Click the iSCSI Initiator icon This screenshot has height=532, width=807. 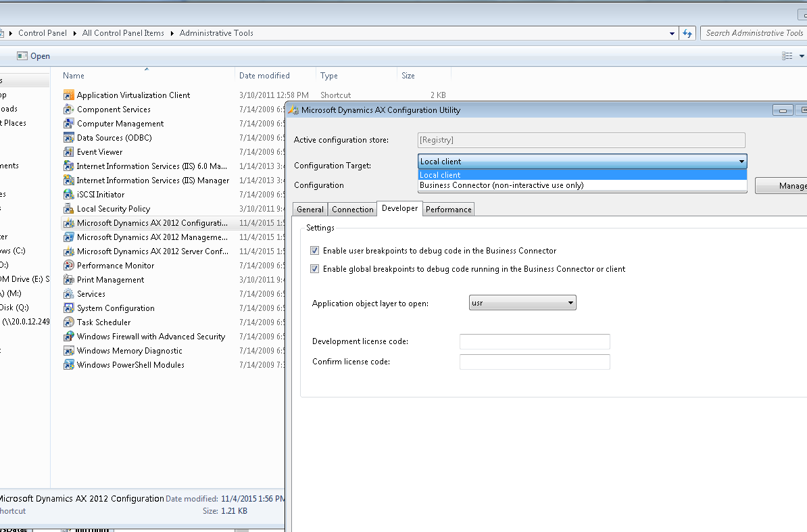click(x=68, y=195)
